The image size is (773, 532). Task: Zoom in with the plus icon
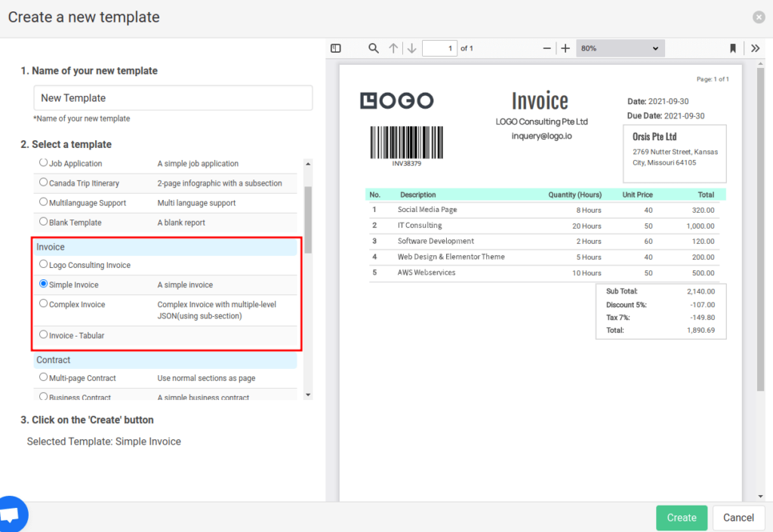click(x=565, y=48)
